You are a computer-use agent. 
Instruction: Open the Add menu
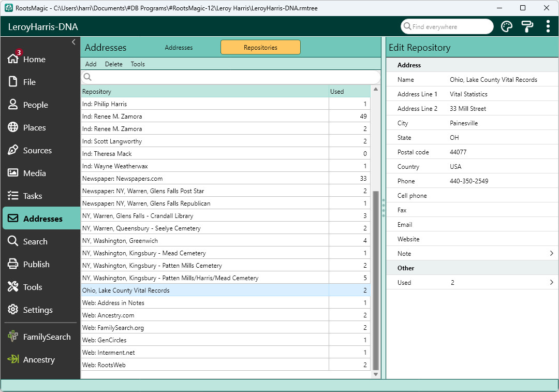point(91,64)
